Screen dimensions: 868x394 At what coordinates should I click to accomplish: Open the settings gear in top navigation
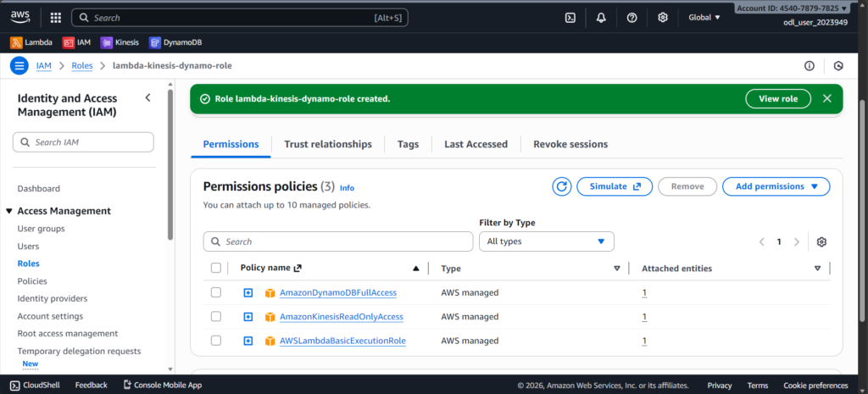point(662,17)
